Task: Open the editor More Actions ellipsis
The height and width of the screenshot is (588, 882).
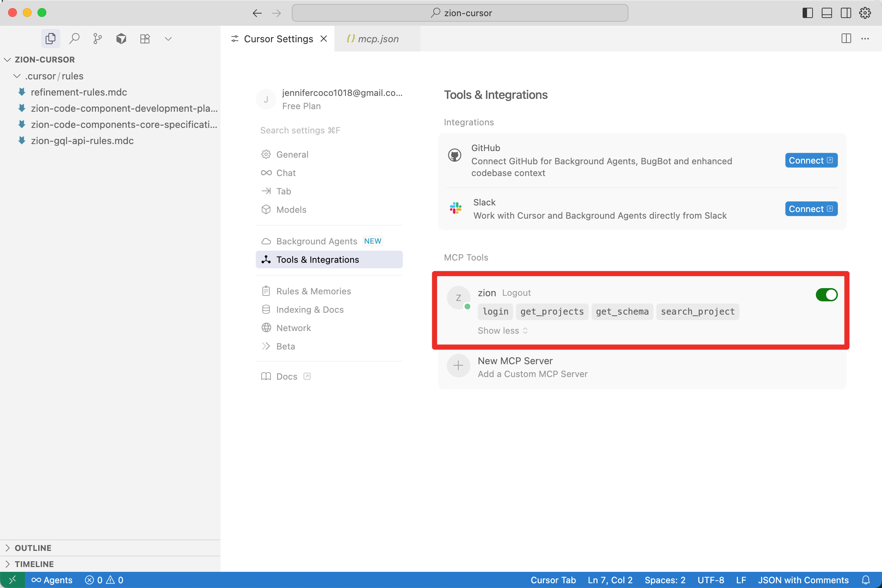Action: (865, 39)
